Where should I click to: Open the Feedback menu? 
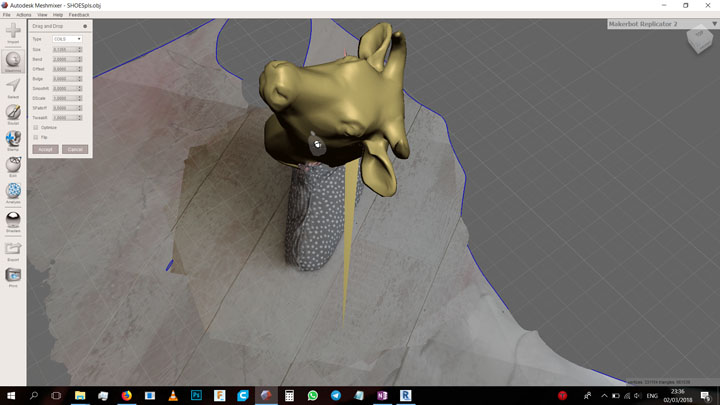pos(79,15)
